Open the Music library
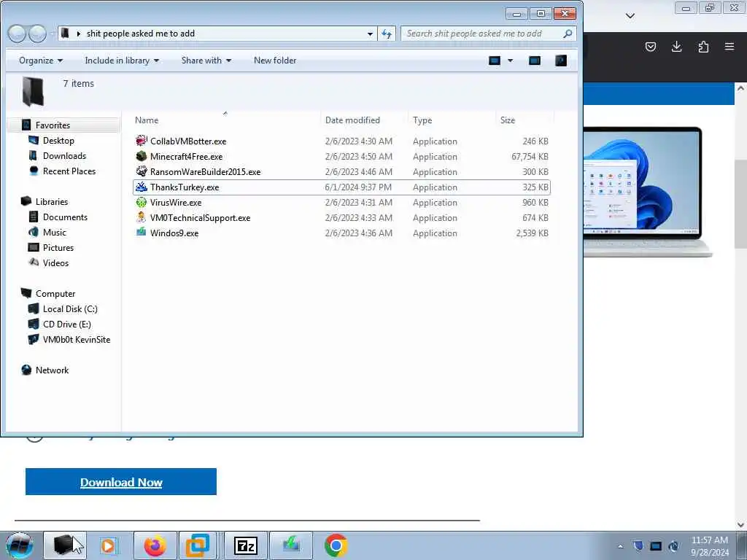The image size is (747, 560). point(54,233)
